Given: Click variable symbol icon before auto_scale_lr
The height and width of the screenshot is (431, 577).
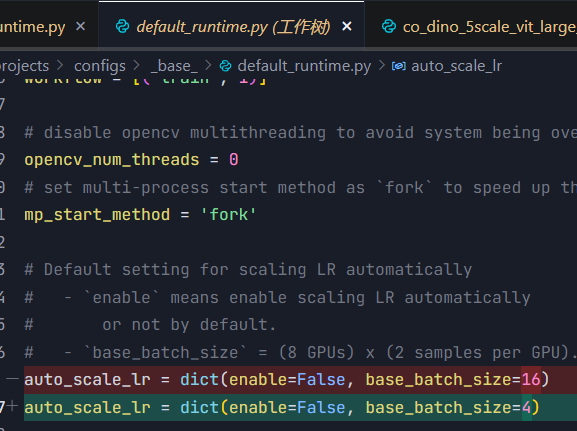Looking at the screenshot, I should (399, 66).
